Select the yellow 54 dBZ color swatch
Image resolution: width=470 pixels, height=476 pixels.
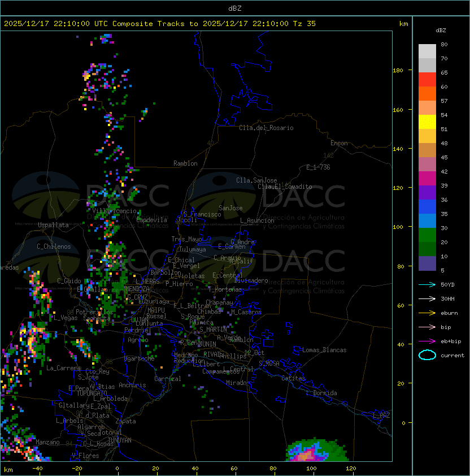[427, 122]
